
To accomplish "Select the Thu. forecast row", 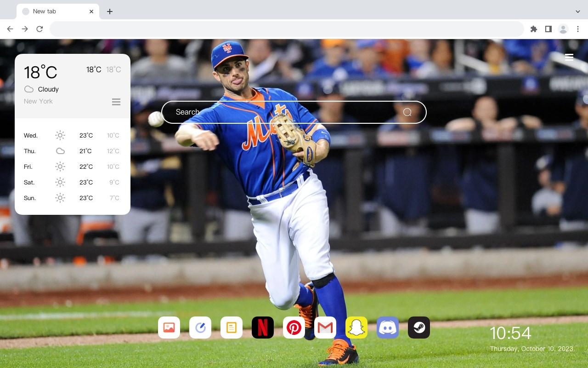I will click(73, 151).
